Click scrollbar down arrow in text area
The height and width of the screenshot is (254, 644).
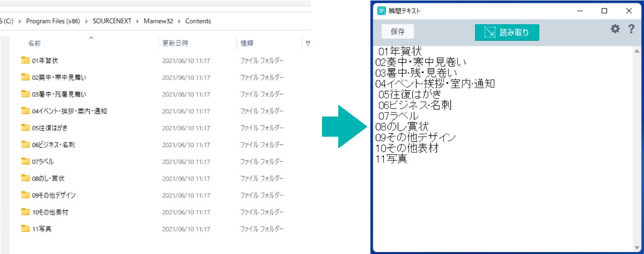pyautogui.click(x=637, y=247)
